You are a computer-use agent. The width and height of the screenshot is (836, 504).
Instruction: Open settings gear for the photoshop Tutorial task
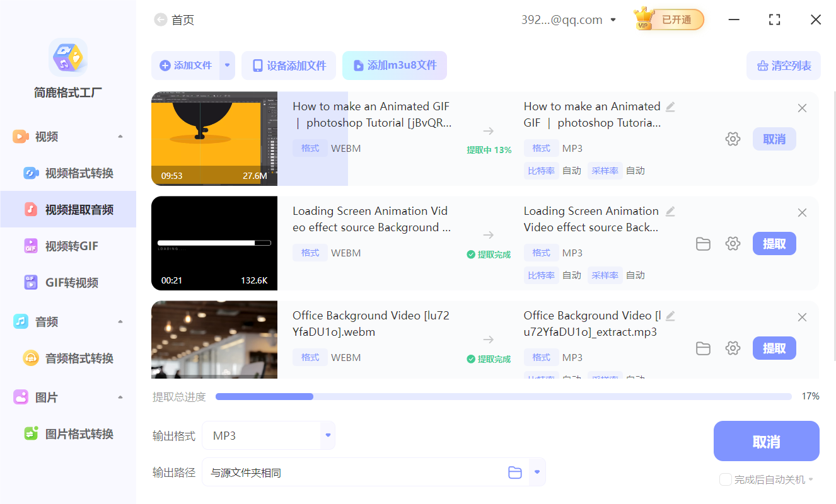(733, 139)
